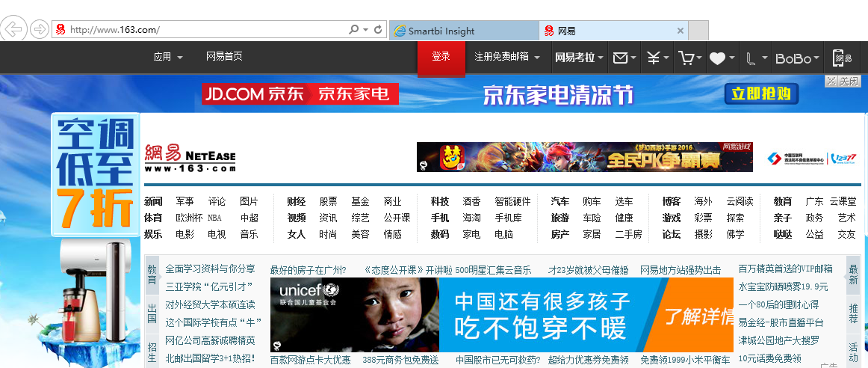
Task: Click the 军事 link
Action: tap(185, 202)
